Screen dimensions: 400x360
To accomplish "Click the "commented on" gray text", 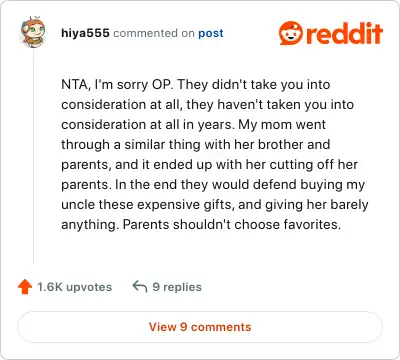I will (x=154, y=33).
